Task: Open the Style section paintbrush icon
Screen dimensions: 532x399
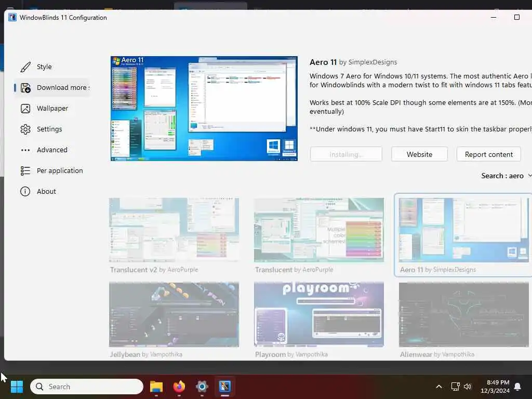Action: click(x=25, y=67)
